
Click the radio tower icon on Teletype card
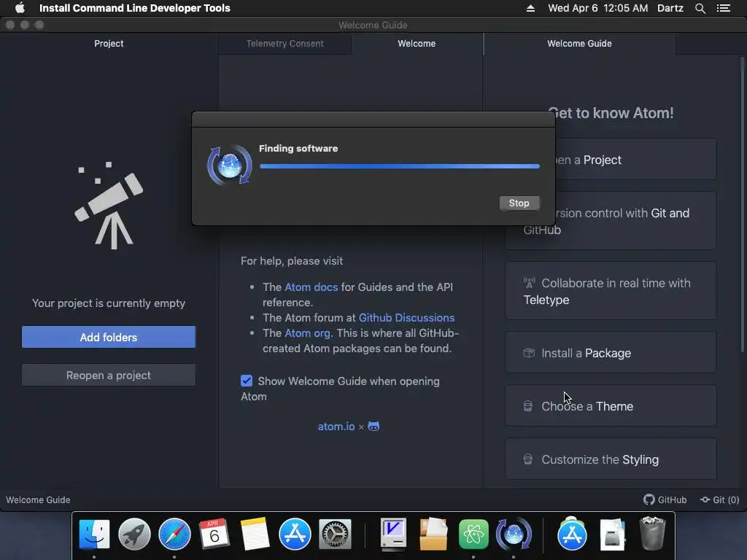click(x=530, y=283)
